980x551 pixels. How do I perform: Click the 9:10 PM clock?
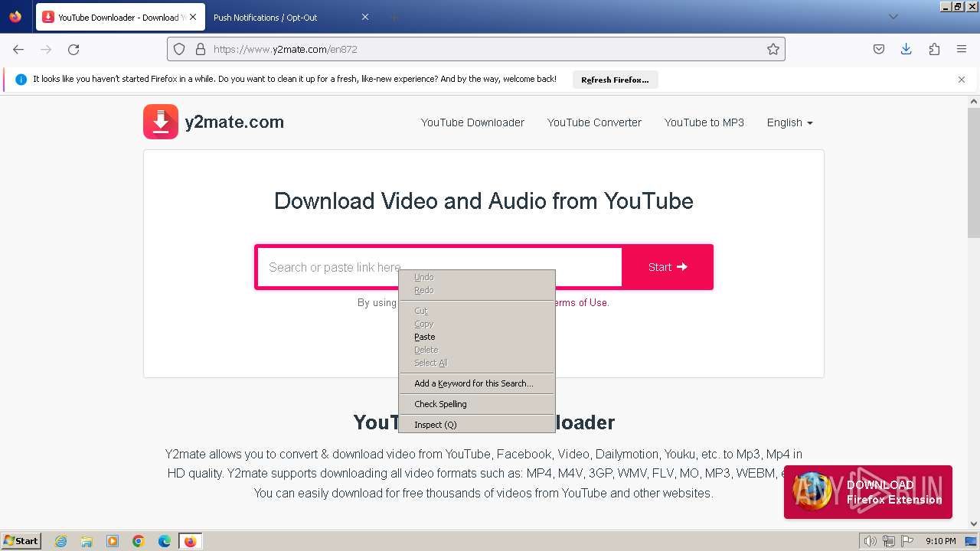(941, 541)
